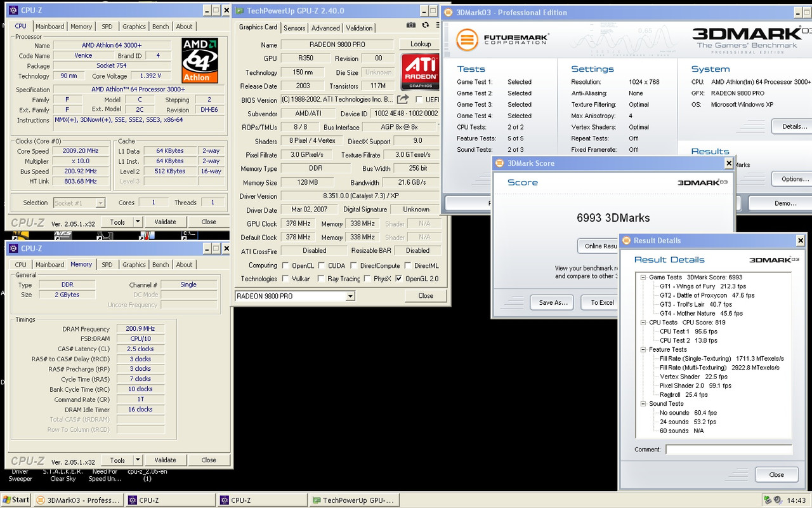Screen dimensions: 812x508
Task: Click the ATI Radeon logo in GPU-Z
Action: pyautogui.click(x=420, y=72)
